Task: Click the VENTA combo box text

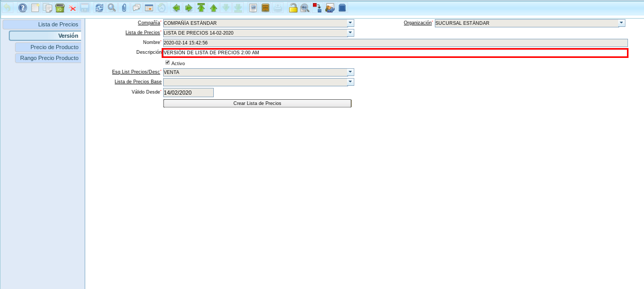Action: pyautogui.click(x=171, y=72)
